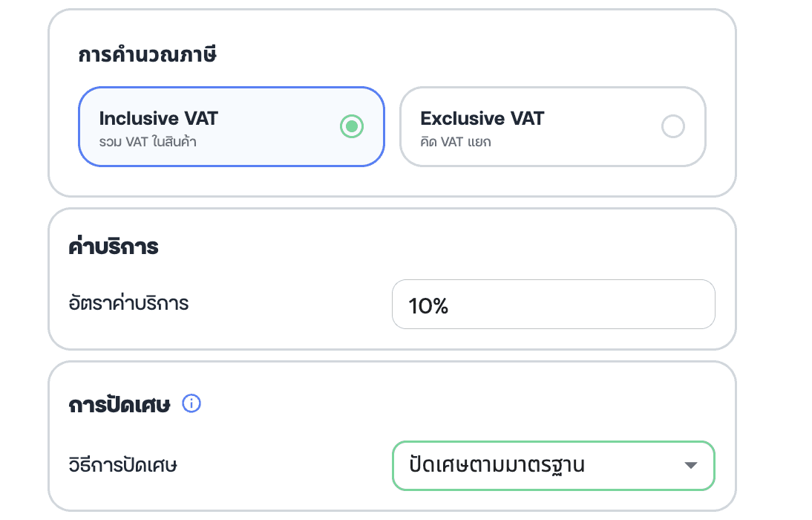Select the Inclusive VAT radio circle
Screen dimensions: 812x520
352,126
